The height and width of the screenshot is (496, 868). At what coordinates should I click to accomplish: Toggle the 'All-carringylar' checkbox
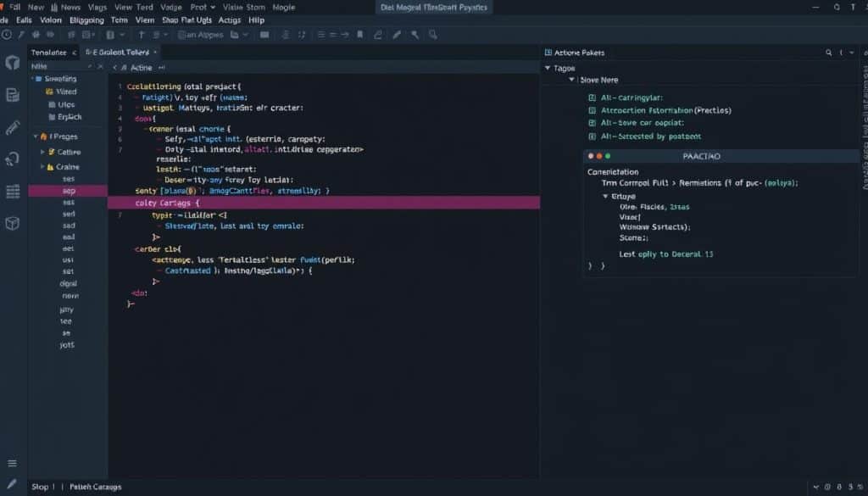point(592,98)
